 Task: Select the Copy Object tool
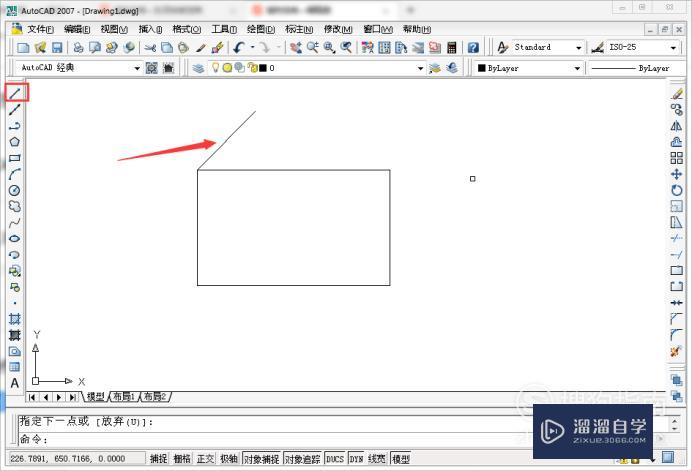(x=676, y=109)
